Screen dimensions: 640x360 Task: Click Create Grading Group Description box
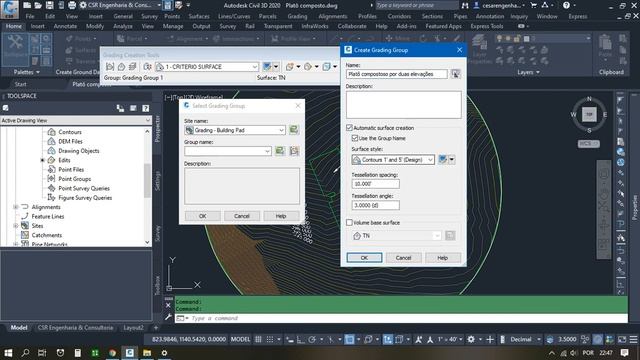coord(404,105)
